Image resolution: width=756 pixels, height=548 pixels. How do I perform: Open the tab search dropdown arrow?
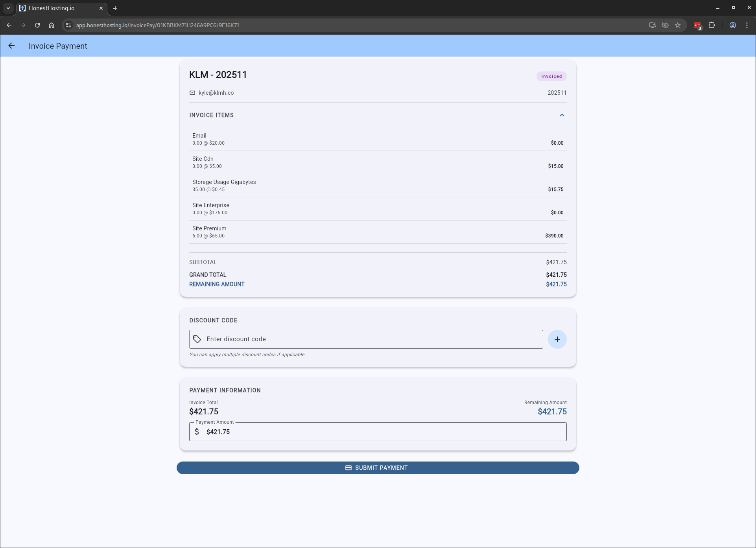click(x=8, y=8)
